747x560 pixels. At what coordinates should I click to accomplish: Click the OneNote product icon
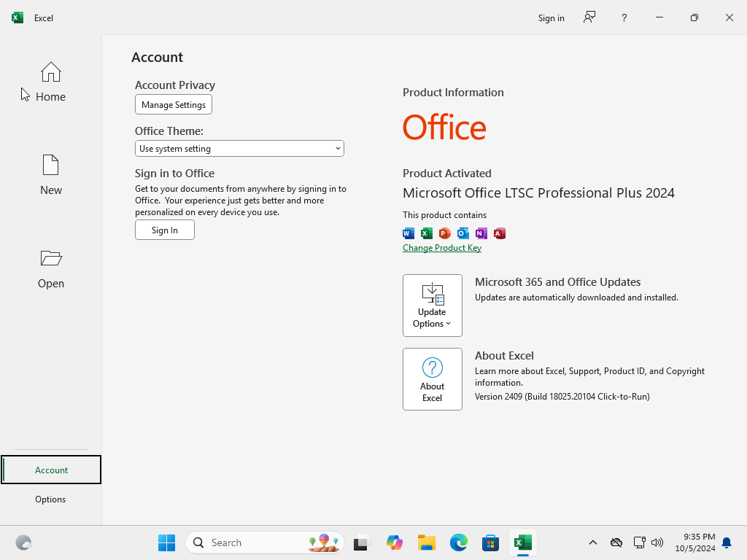click(x=481, y=233)
